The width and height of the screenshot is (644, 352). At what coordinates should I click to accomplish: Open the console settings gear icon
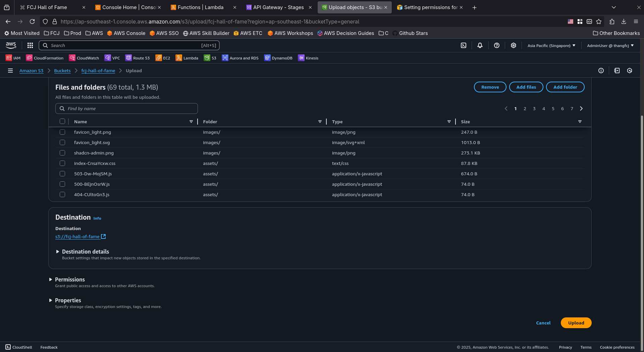tap(514, 45)
